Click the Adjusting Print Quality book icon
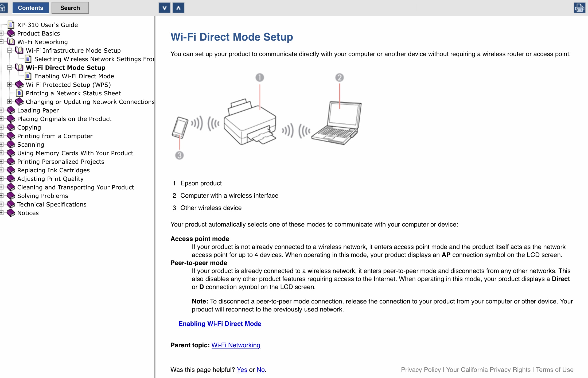Screen dimensions: 588x378 [x=11, y=178]
